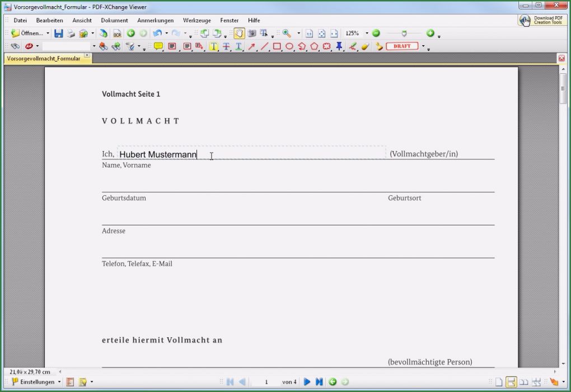Enable continuous page layout mode

pyautogui.click(x=511, y=382)
